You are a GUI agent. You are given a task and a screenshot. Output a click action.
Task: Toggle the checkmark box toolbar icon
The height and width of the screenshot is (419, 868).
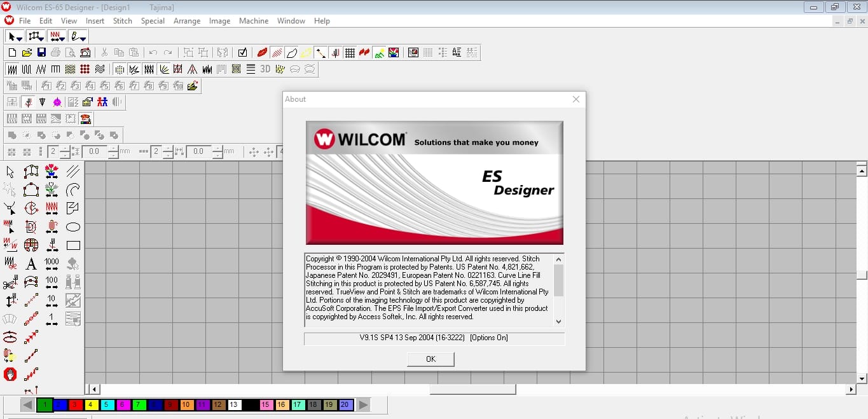click(x=242, y=53)
